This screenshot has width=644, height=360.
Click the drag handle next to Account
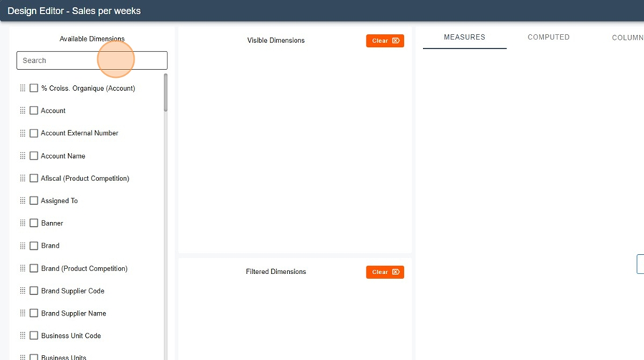click(23, 110)
